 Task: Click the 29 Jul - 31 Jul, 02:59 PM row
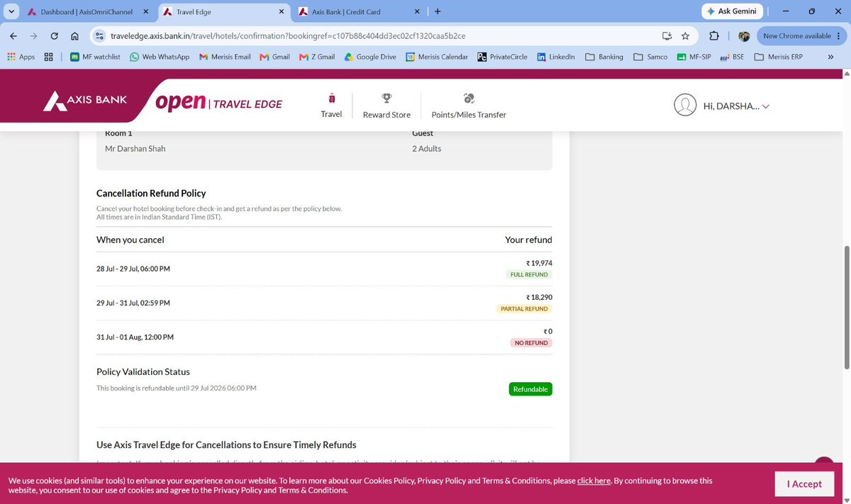click(x=324, y=303)
